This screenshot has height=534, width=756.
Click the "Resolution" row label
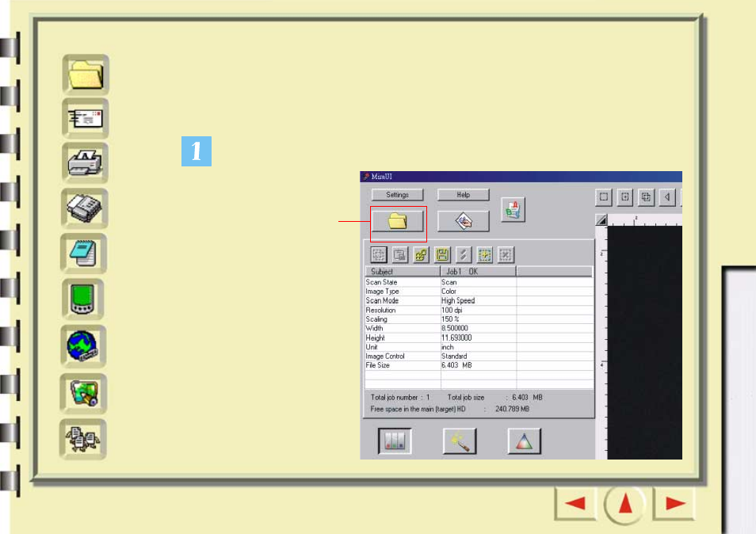pos(380,311)
